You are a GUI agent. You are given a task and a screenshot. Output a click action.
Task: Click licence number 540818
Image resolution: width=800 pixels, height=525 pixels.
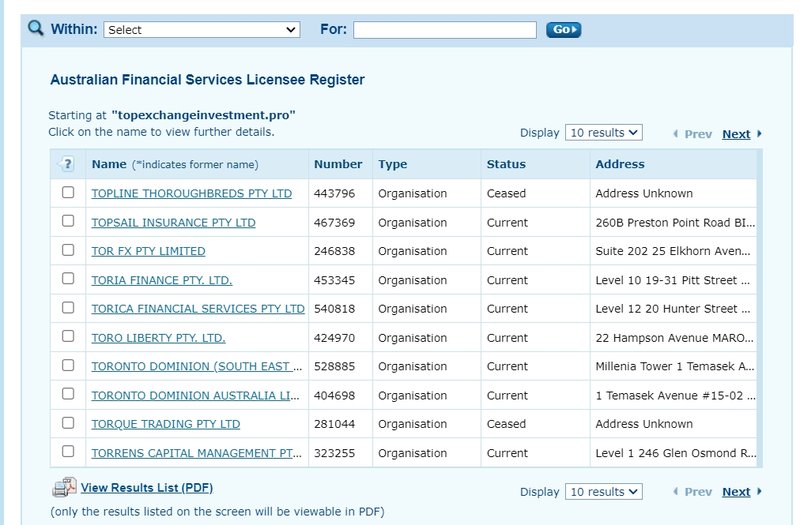tap(334, 309)
